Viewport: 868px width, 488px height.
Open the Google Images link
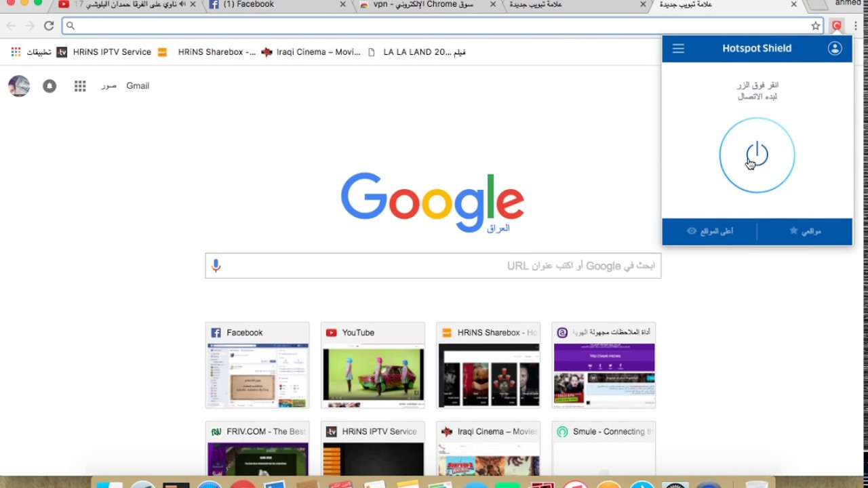[x=109, y=86]
